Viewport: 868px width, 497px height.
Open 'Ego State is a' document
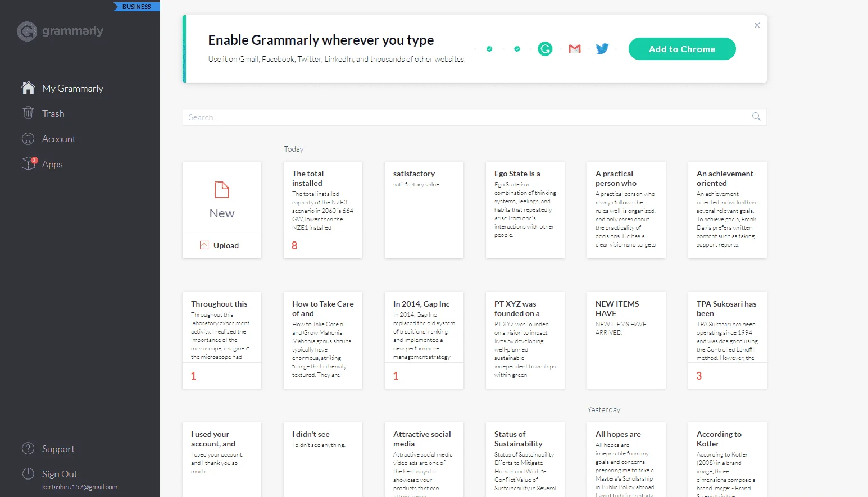click(525, 210)
